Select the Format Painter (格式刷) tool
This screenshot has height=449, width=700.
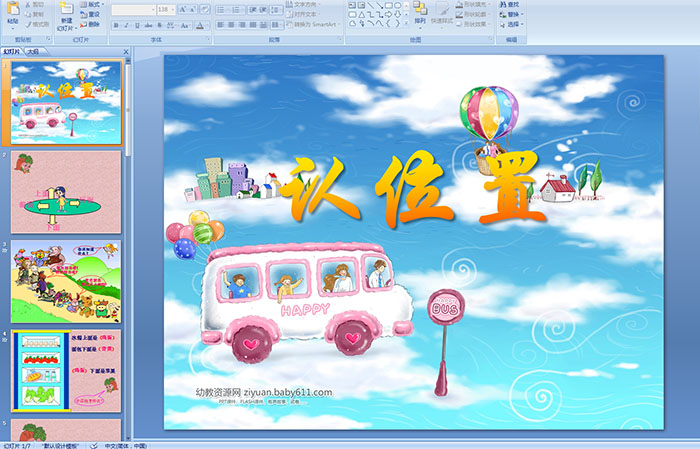[x=37, y=24]
